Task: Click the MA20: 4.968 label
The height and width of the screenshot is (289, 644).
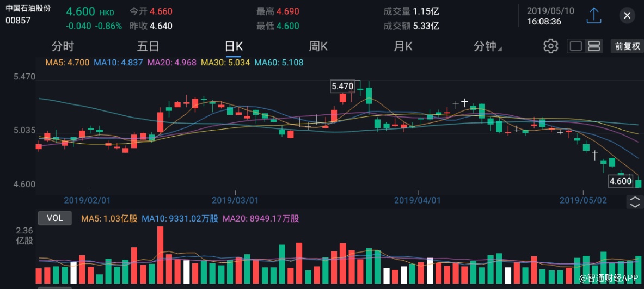Action: [171, 63]
